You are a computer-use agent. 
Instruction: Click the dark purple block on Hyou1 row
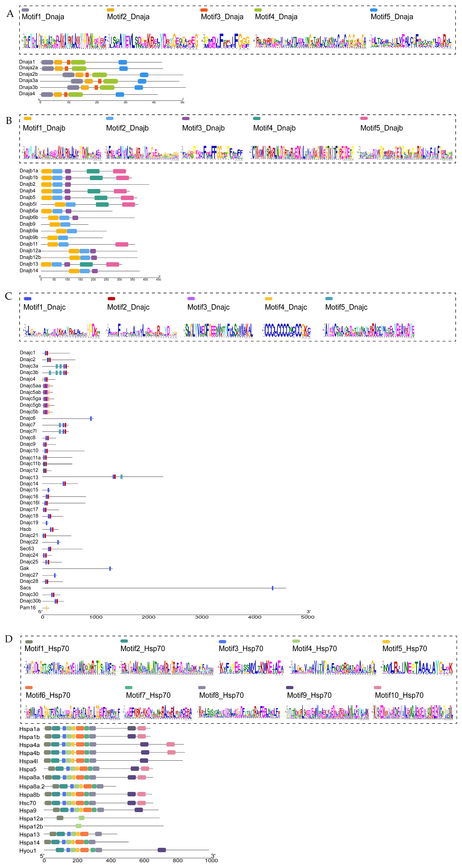[x=162, y=850]
